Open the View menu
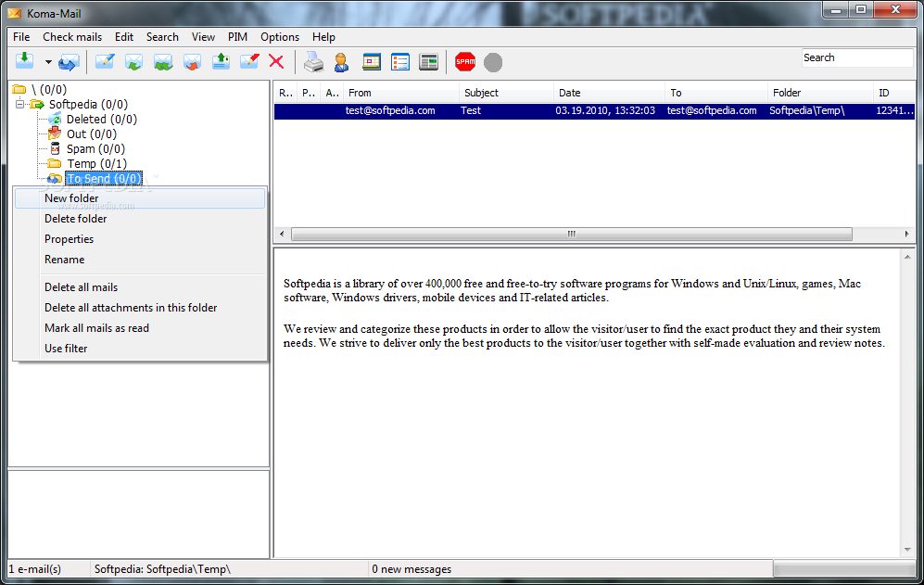This screenshot has height=585, width=924. pos(203,36)
